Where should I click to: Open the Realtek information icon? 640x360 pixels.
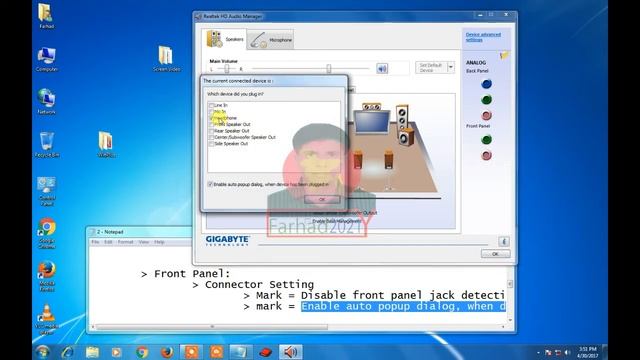(504, 241)
